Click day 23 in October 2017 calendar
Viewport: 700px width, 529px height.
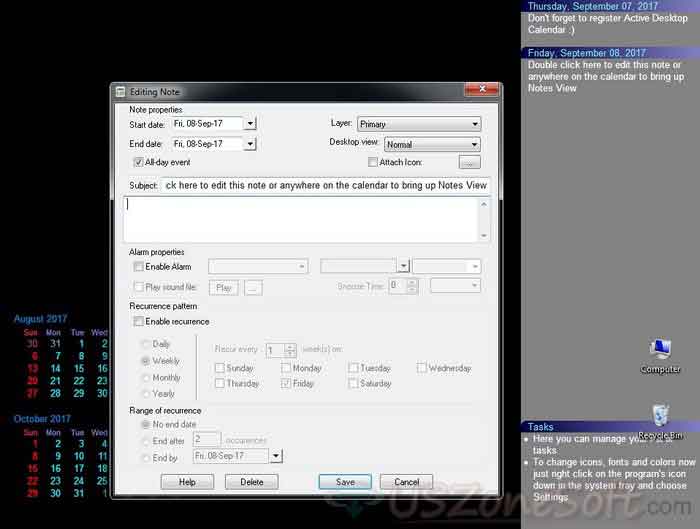55,481
